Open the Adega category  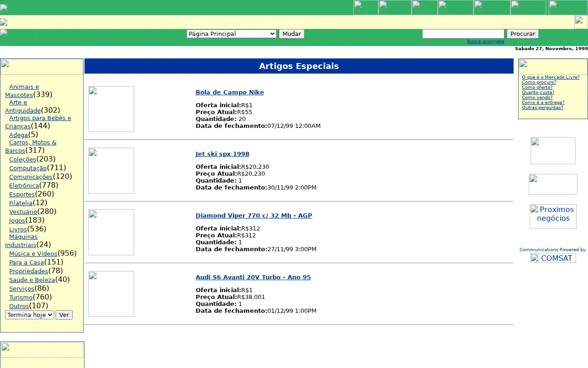[18, 135]
